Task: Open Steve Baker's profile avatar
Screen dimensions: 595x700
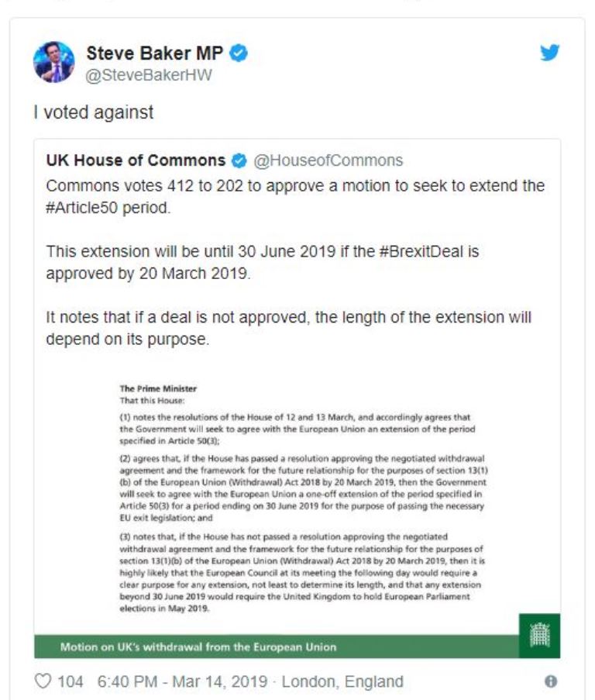Action: click(53, 62)
